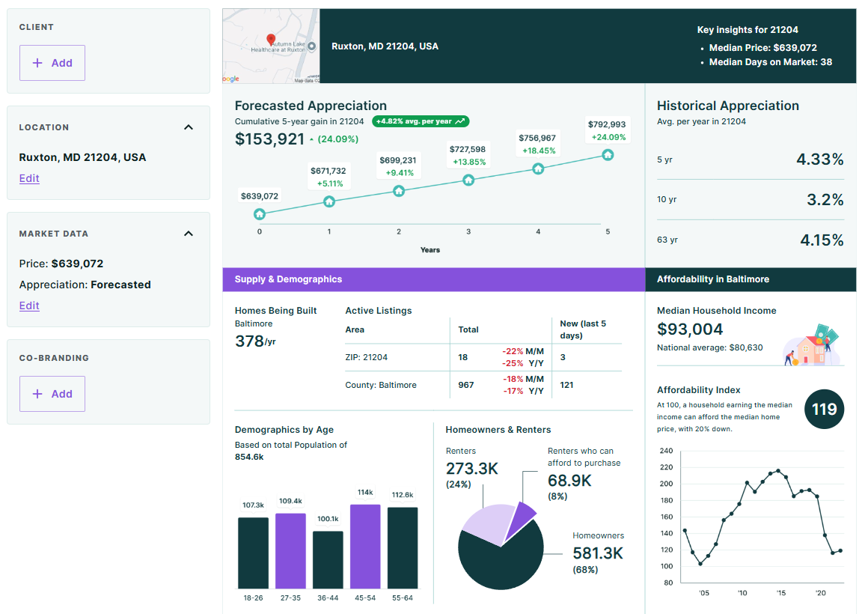
Task: Select the trend-line icon in the +4.82% badge
Action: click(x=462, y=121)
